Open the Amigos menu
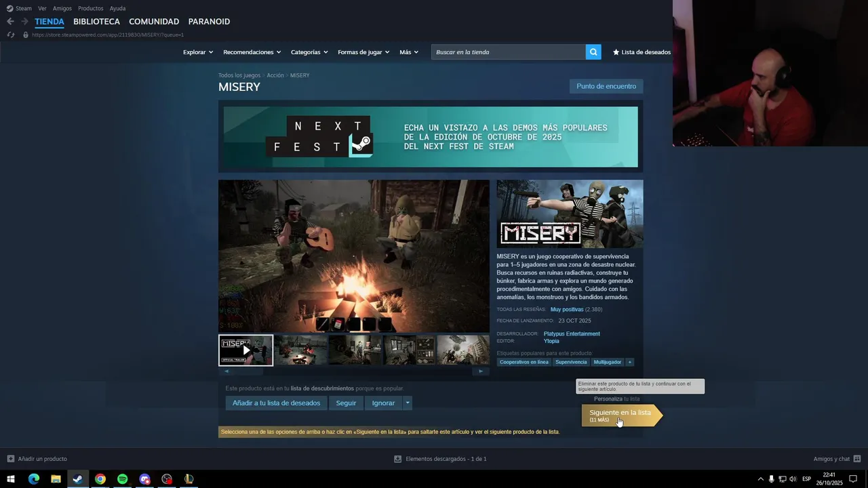This screenshot has height=488, width=868. [62, 8]
